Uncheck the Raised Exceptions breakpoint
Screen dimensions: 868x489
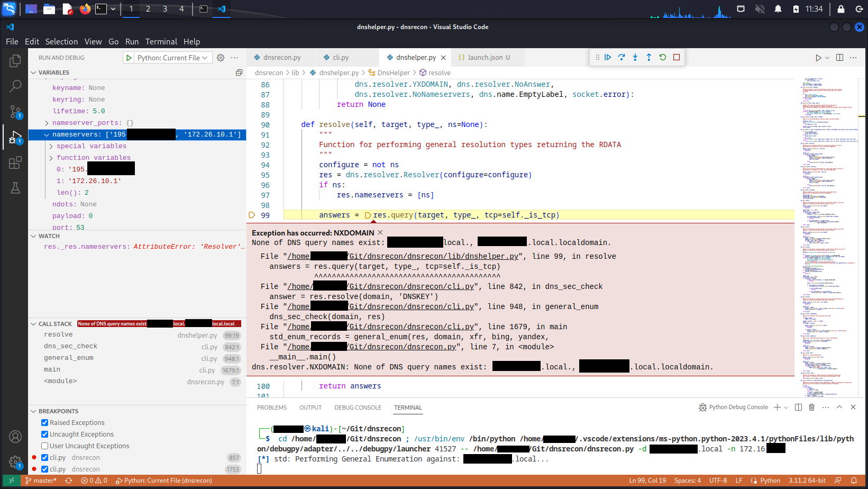click(44, 422)
